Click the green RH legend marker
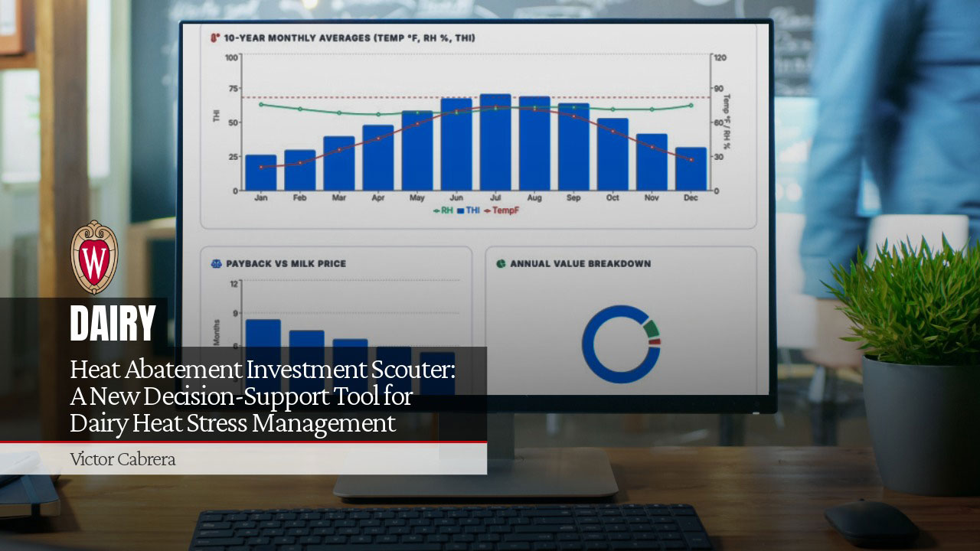This screenshot has width=980, height=551. (436, 210)
